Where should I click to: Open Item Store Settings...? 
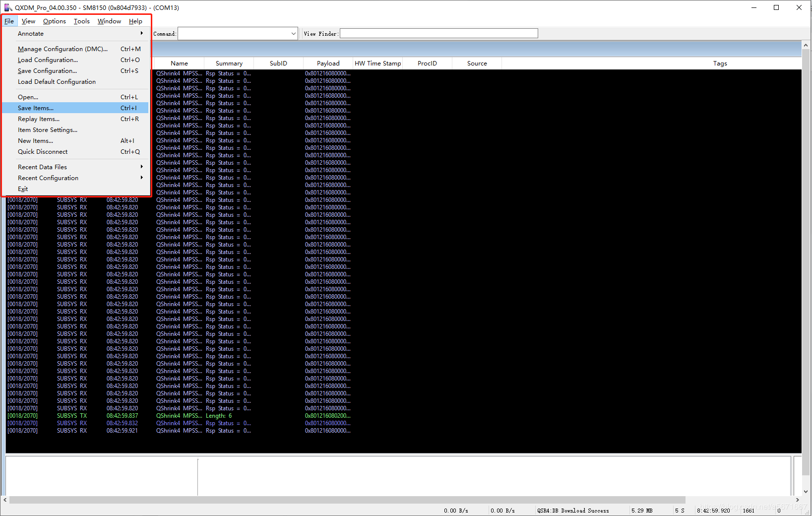pos(75,130)
